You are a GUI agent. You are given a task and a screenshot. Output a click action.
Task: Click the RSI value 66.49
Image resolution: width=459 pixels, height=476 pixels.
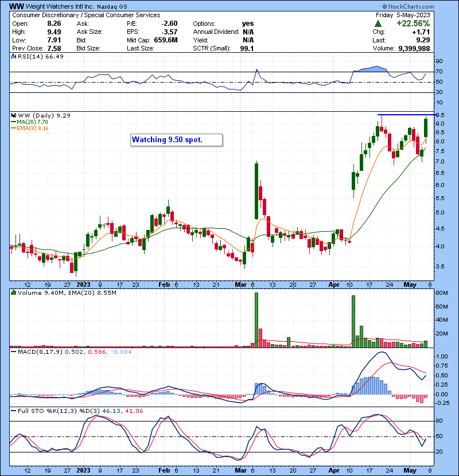click(54, 56)
